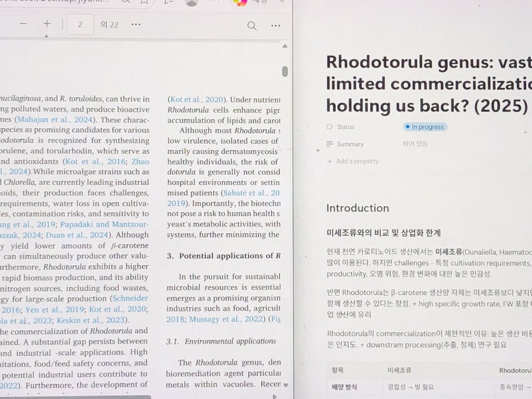The image size is (532, 399).
Task: Click the empty Summary value '비어 있음'
Action: click(x=415, y=144)
